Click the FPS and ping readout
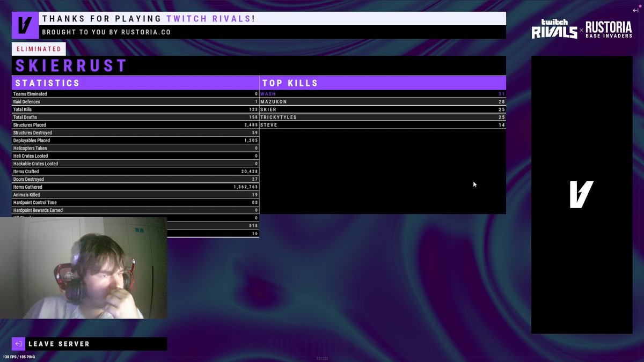 (19, 357)
